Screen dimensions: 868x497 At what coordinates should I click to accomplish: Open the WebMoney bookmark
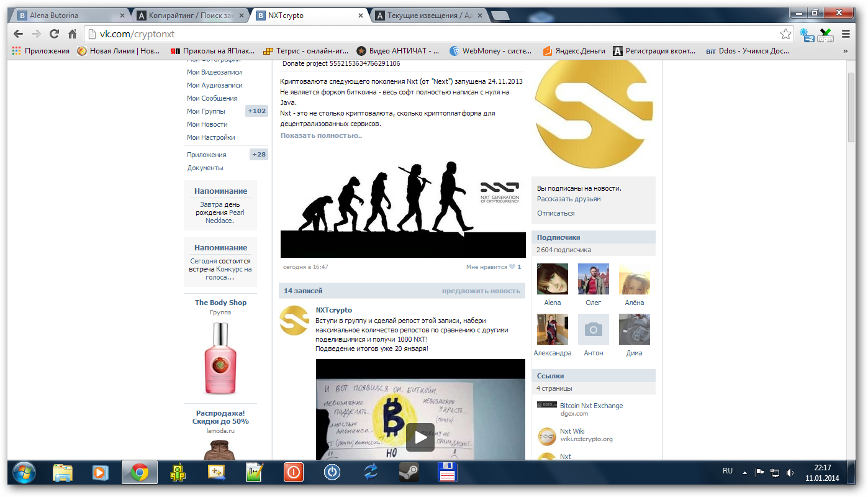click(491, 51)
